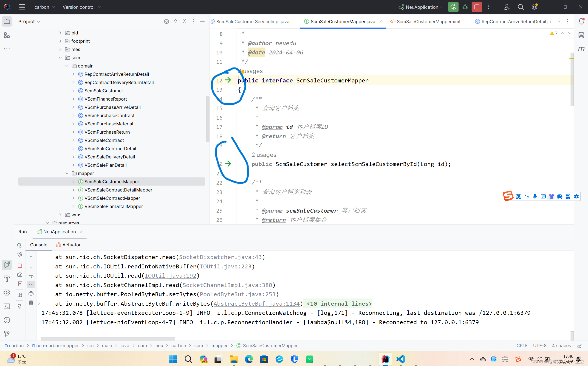Expand the wms folder node
The height and width of the screenshot is (366, 588).
click(60, 215)
